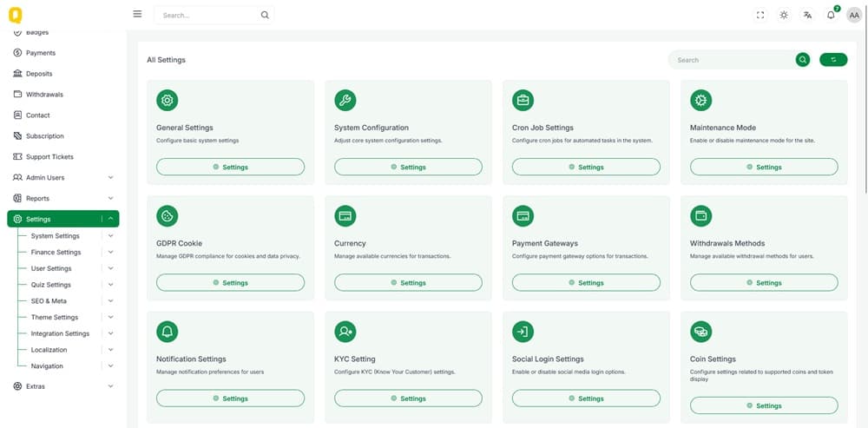Open Support Tickets in the sidebar
The height and width of the screenshot is (428, 868).
coord(49,157)
